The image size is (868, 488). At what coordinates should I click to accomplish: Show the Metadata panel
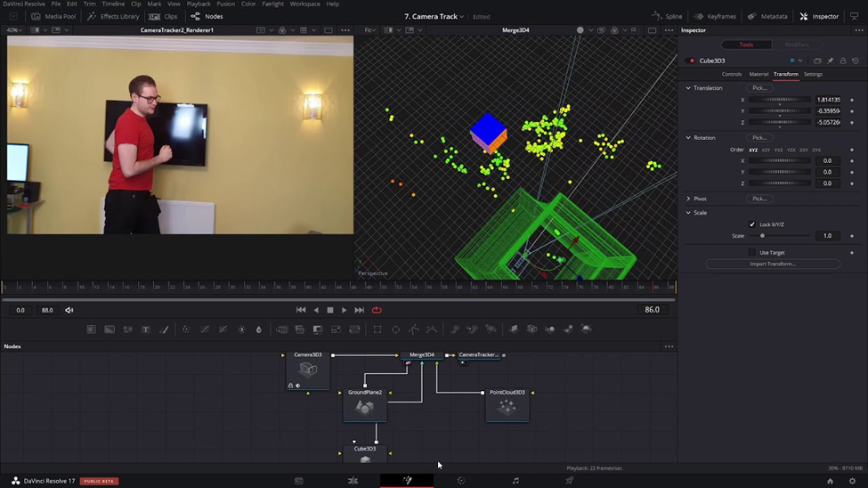[x=767, y=17]
